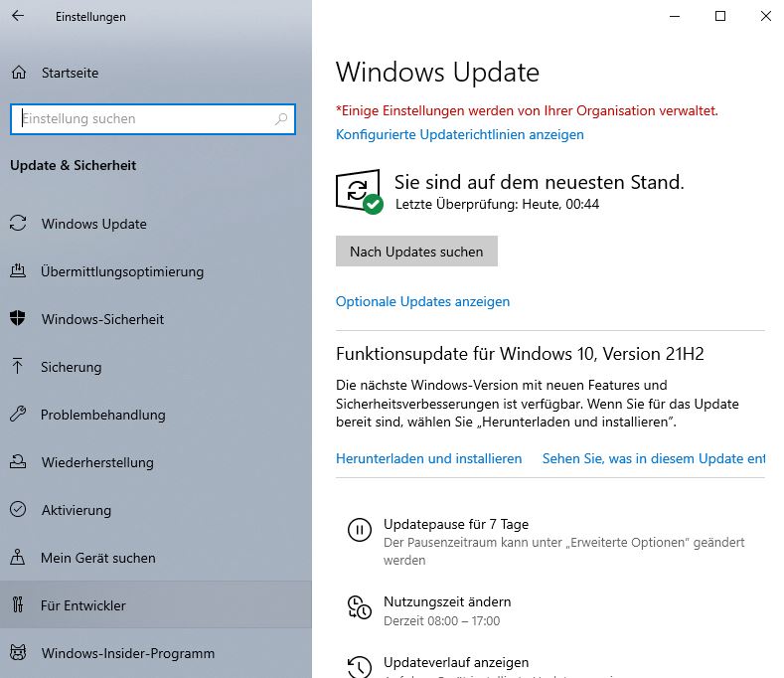Screen dimensions: 784x678
Task: Click the Mein Gerät suchen person icon
Action: click(18, 557)
